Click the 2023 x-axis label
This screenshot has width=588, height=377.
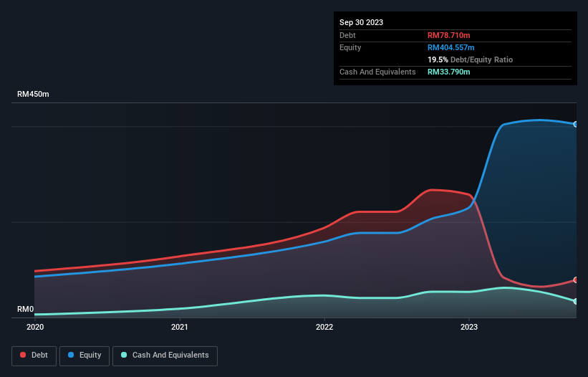[469, 327]
